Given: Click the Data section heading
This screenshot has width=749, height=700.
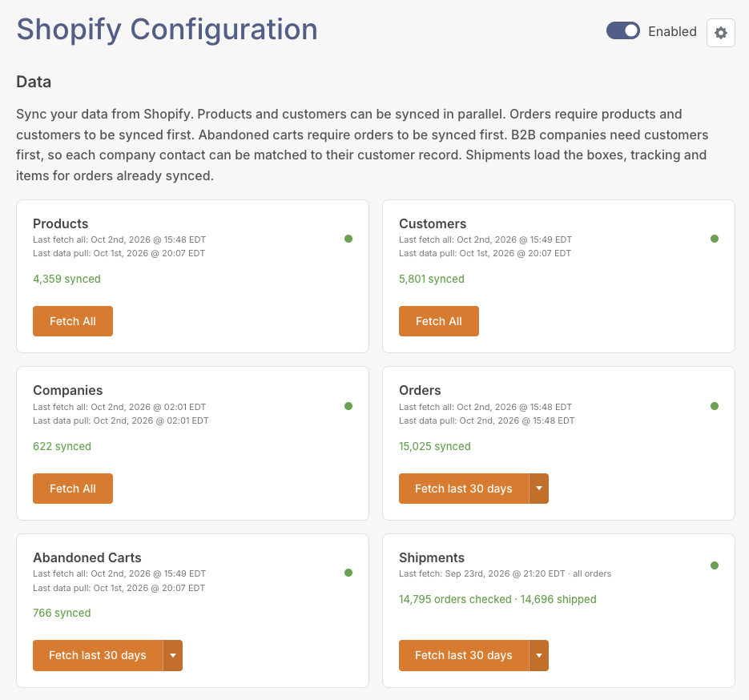Looking at the screenshot, I should [x=34, y=82].
